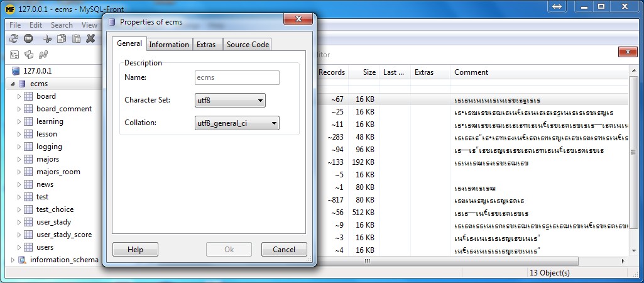Viewport: 644px width, 283px height.
Task: Expand the information_schema node
Action: tap(13, 260)
